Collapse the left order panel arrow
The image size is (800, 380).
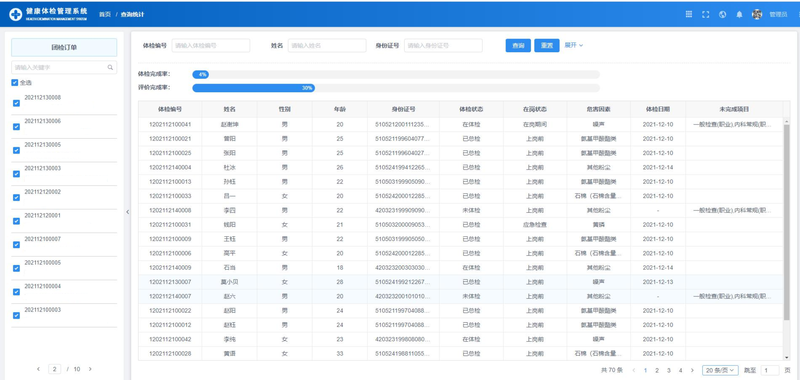click(128, 212)
